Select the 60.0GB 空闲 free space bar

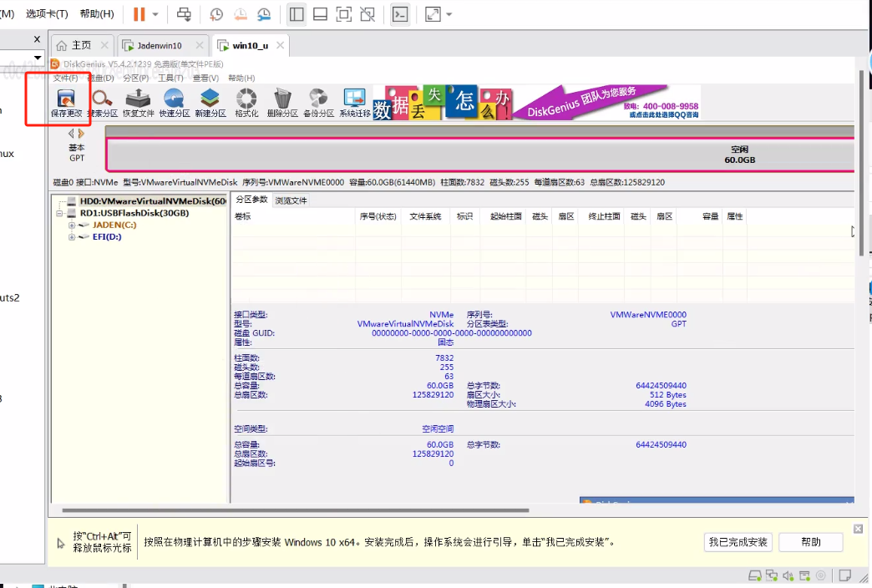[480, 154]
